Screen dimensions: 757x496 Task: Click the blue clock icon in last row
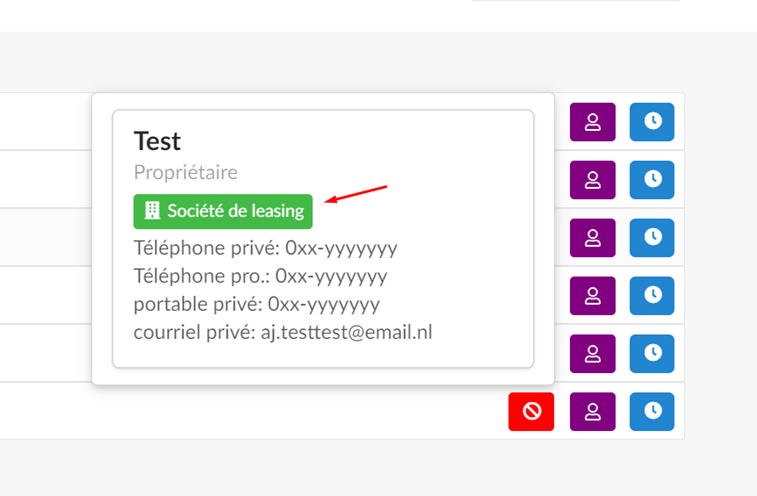[x=652, y=411]
